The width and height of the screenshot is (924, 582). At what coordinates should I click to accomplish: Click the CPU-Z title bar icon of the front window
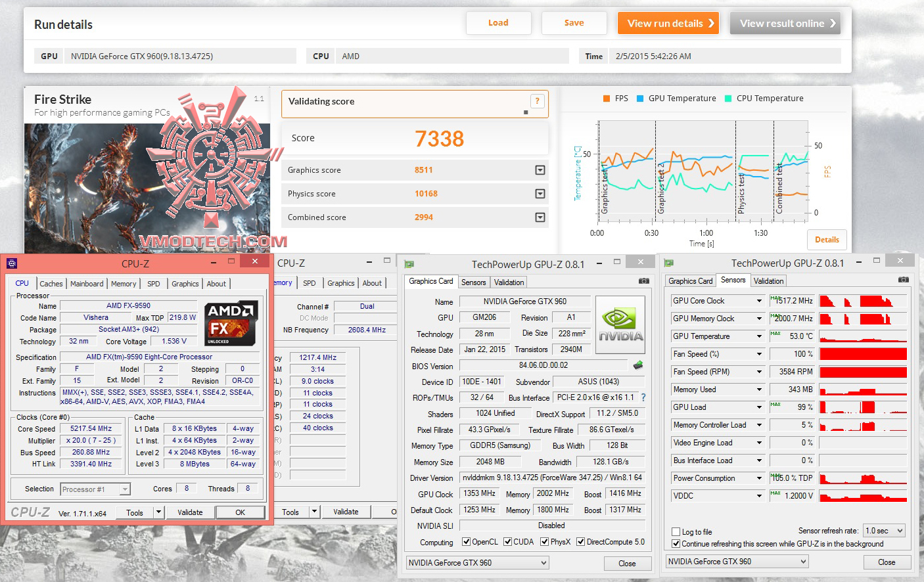(x=12, y=263)
